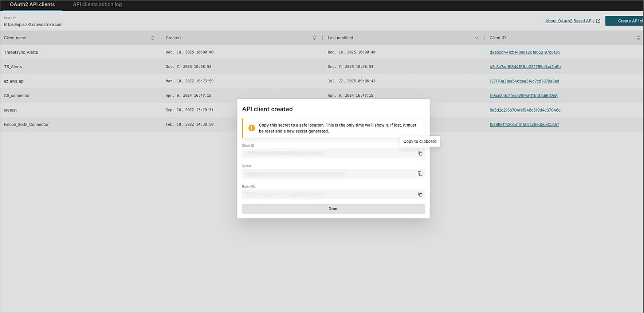644x313 pixels.
Task: Open client ID link for sretest
Action: pyautogui.click(x=525, y=110)
